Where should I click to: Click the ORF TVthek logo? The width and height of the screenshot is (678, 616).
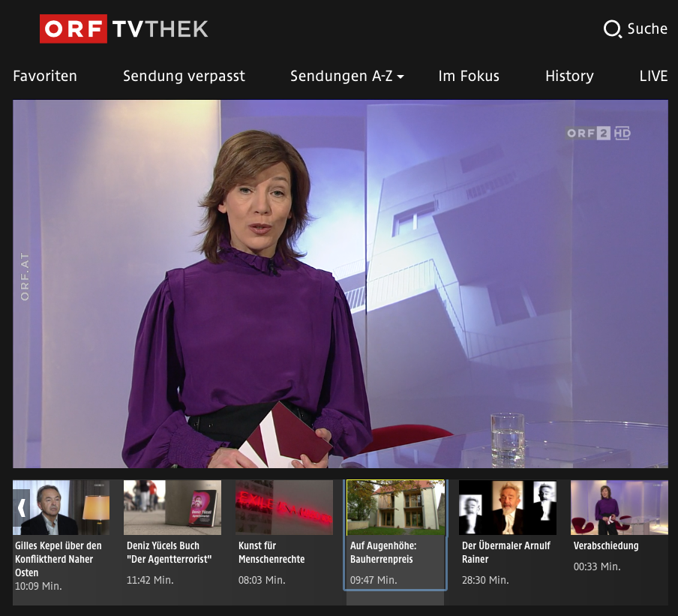124,29
